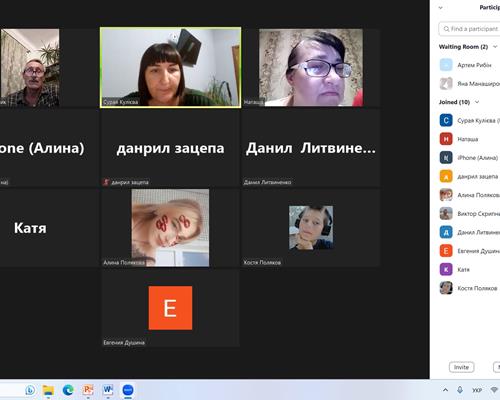Select Сурая Кулієва's highlighted video tile
The height and width of the screenshot is (400, 500).
coord(170,68)
